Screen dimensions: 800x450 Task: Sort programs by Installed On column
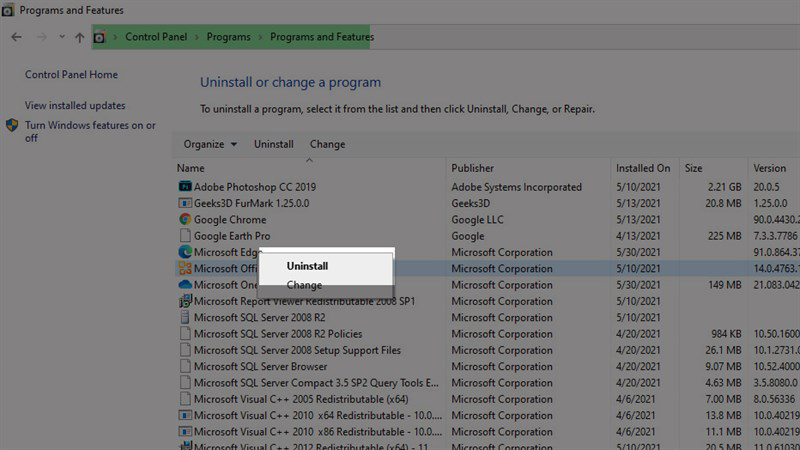(x=643, y=168)
